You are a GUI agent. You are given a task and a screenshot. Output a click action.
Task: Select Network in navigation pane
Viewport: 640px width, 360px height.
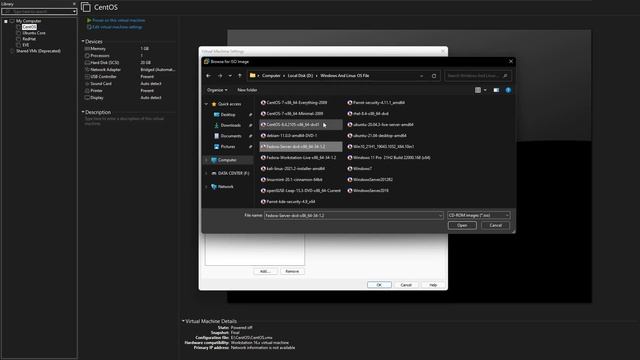[x=225, y=187]
